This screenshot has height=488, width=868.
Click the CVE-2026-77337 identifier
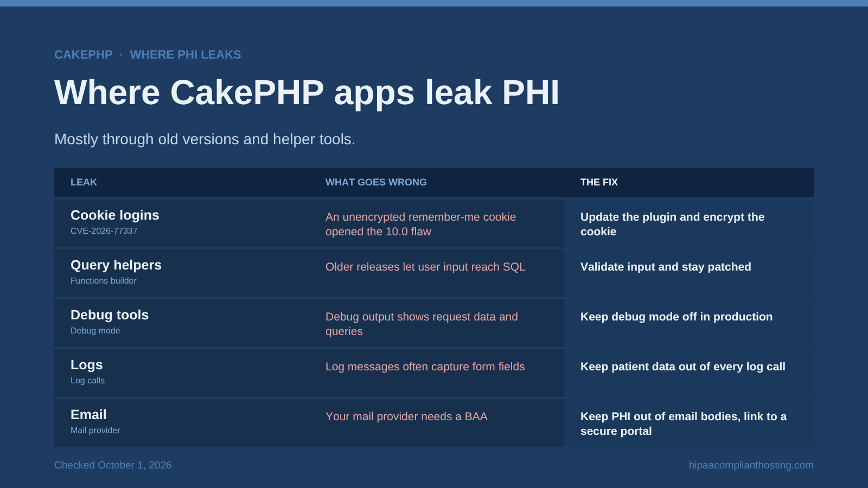point(104,231)
